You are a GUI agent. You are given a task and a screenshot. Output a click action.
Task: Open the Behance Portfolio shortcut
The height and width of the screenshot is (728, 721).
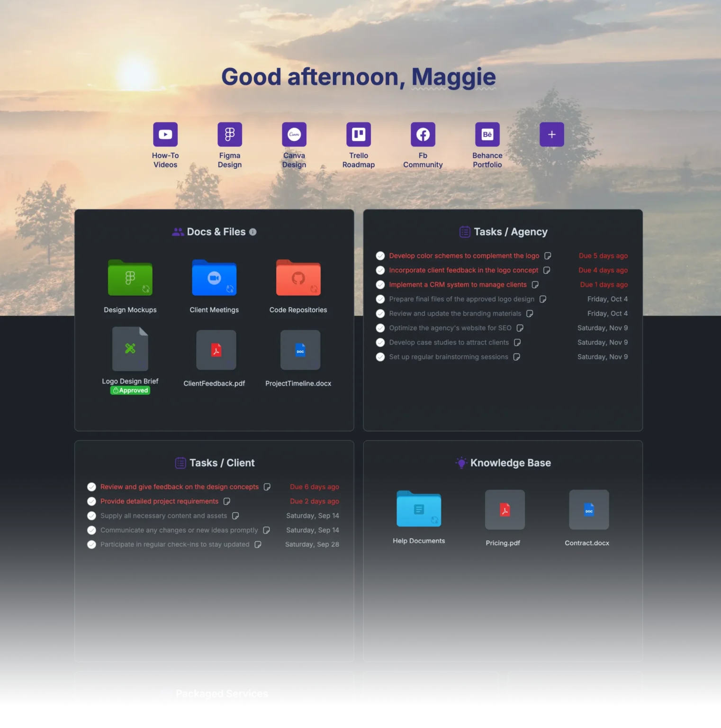pyautogui.click(x=487, y=135)
